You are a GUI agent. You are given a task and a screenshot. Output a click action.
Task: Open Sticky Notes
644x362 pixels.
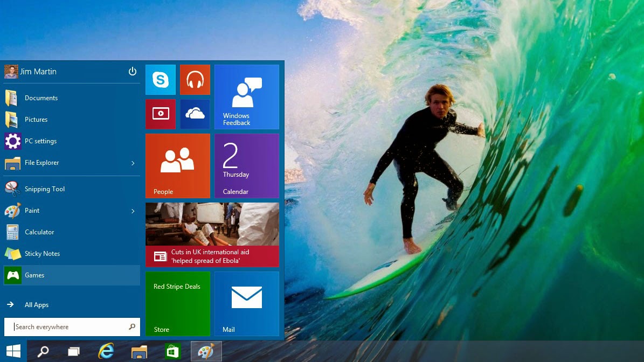tap(72, 254)
